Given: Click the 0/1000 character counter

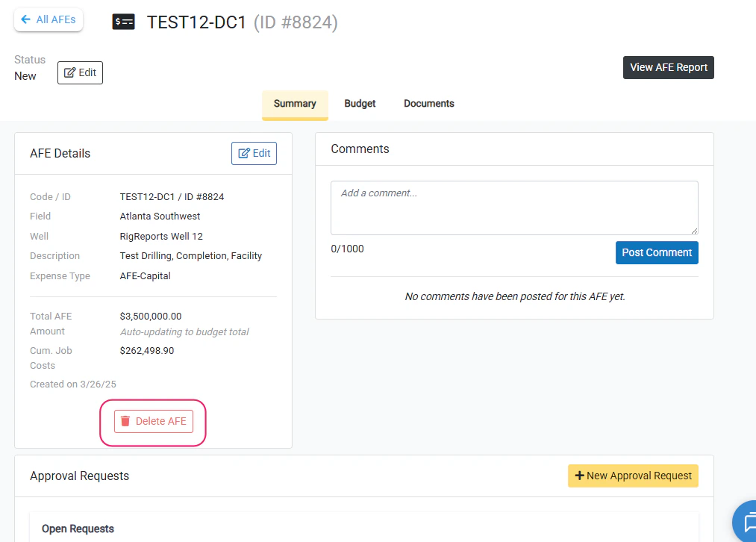Looking at the screenshot, I should coord(348,249).
